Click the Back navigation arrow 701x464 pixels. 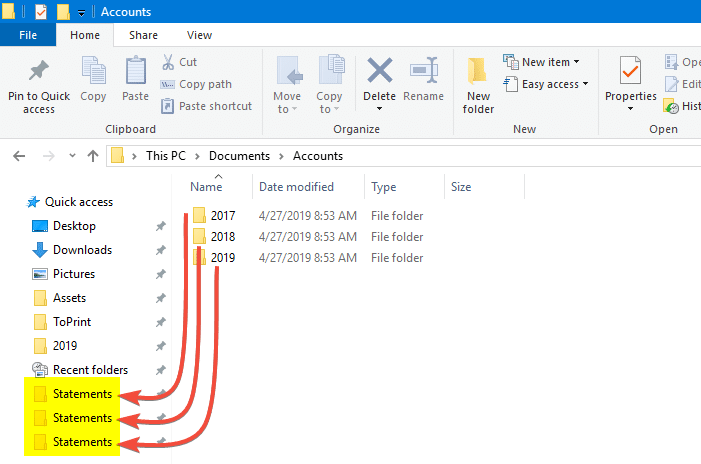click(x=19, y=156)
